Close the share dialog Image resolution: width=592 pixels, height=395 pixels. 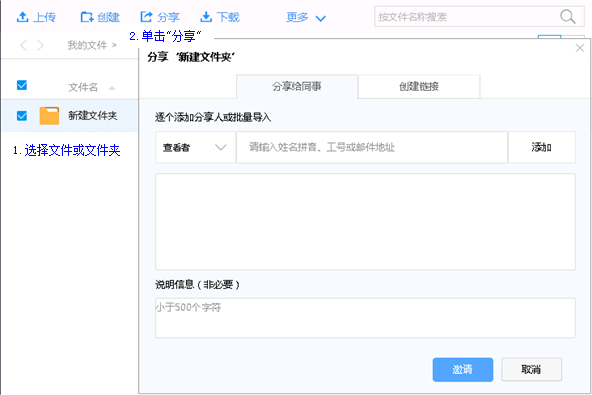[x=580, y=48]
